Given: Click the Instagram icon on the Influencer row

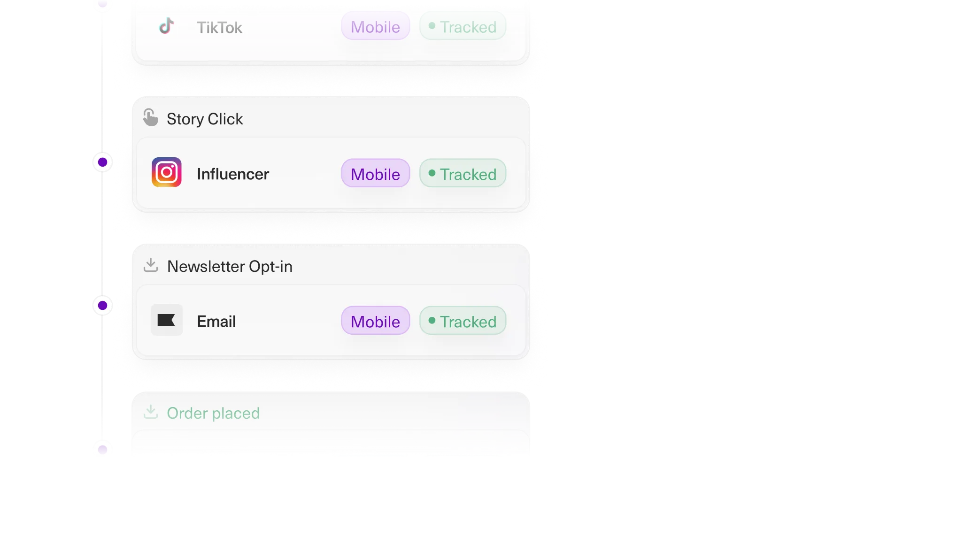Looking at the screenshot, I should [x=167, y=173].
